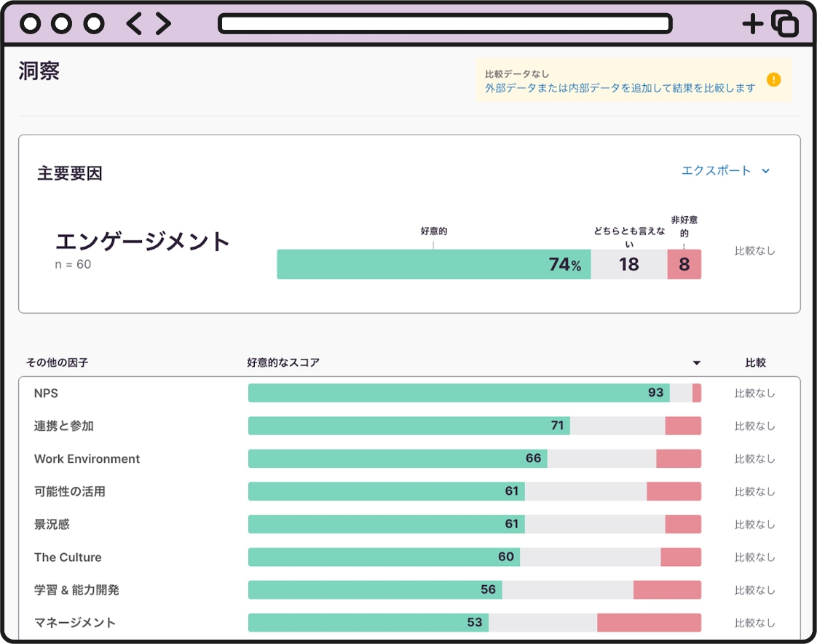Viewport: 817px width, 644px height.
Task: Open a new tab with plus icon
Action: (753, 24)
